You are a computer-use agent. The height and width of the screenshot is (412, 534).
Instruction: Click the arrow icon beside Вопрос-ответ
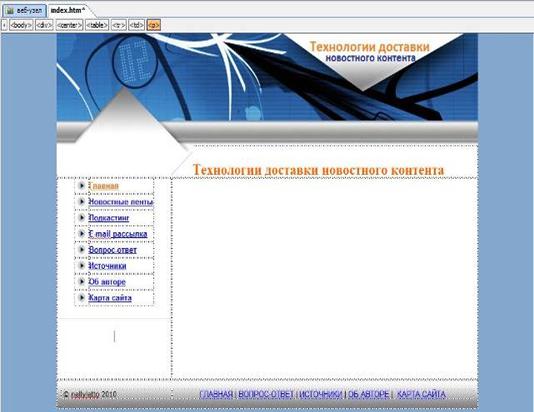click(x=81, y=250)
